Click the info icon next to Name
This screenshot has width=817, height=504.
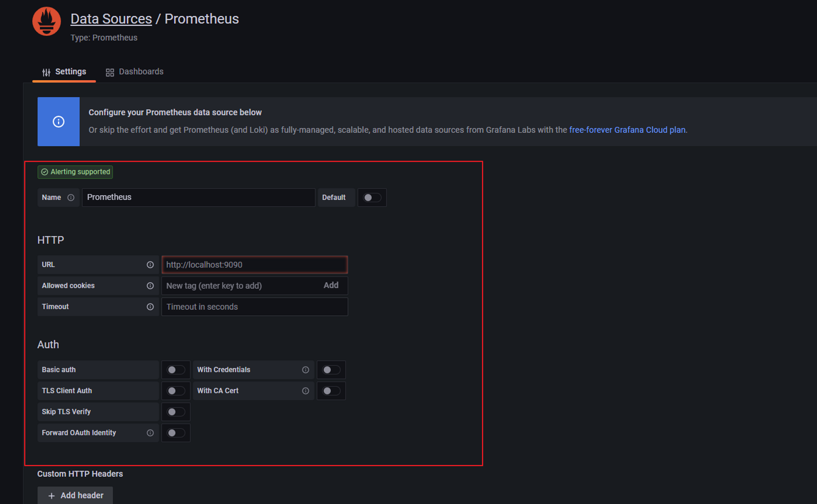(71, 198)
